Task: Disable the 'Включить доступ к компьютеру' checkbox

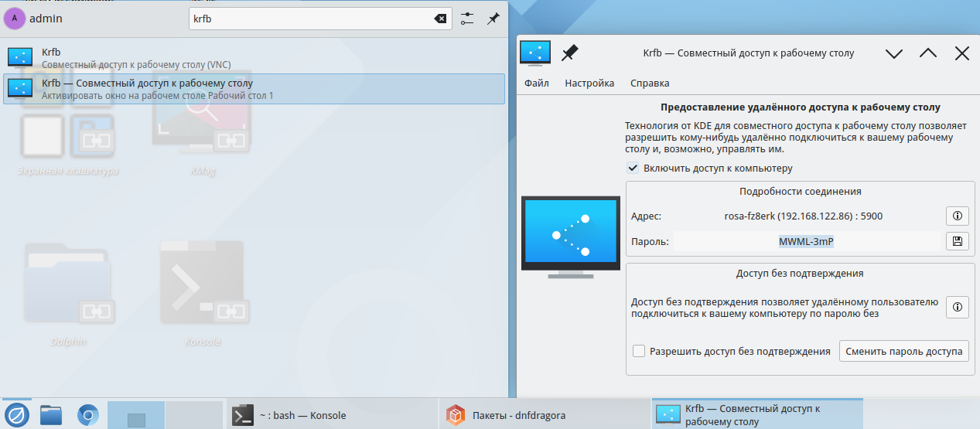Action: pos(633,168)
